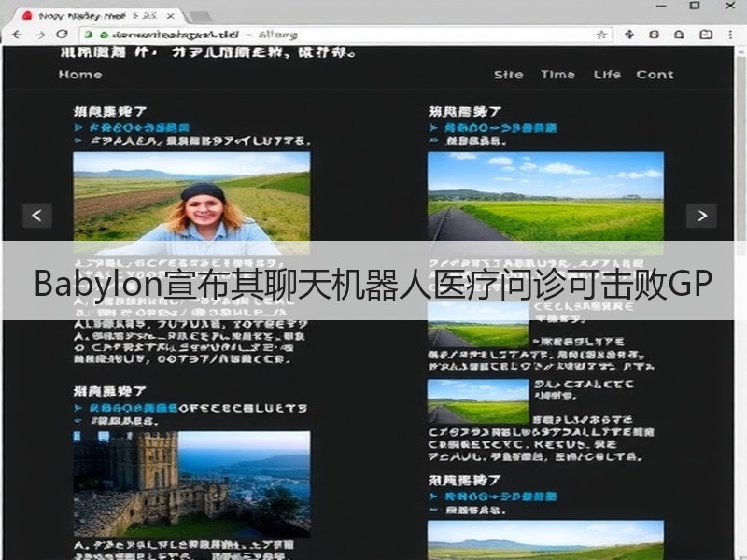Open the browser three-dot menu
The image size is (747, 560).
[730, 35]
